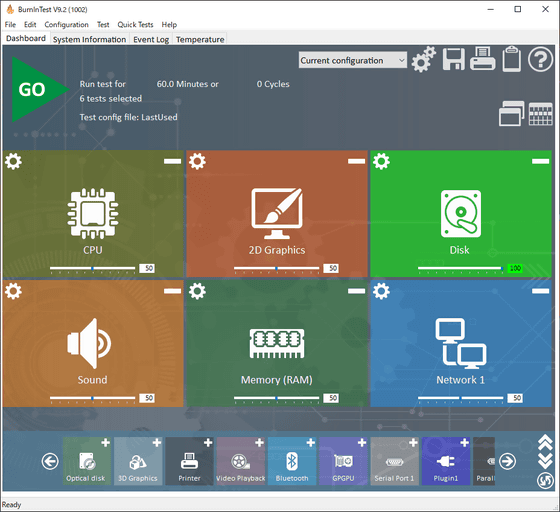The width and height of the screenshot is (560, 512).
Task: Select the Dashboard tab
Action: [x=26, y=38]
